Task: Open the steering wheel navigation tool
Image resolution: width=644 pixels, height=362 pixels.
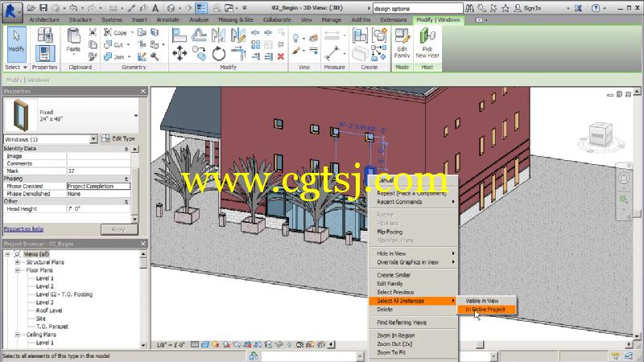Action: pyautogui.click(x=624, y=178)
